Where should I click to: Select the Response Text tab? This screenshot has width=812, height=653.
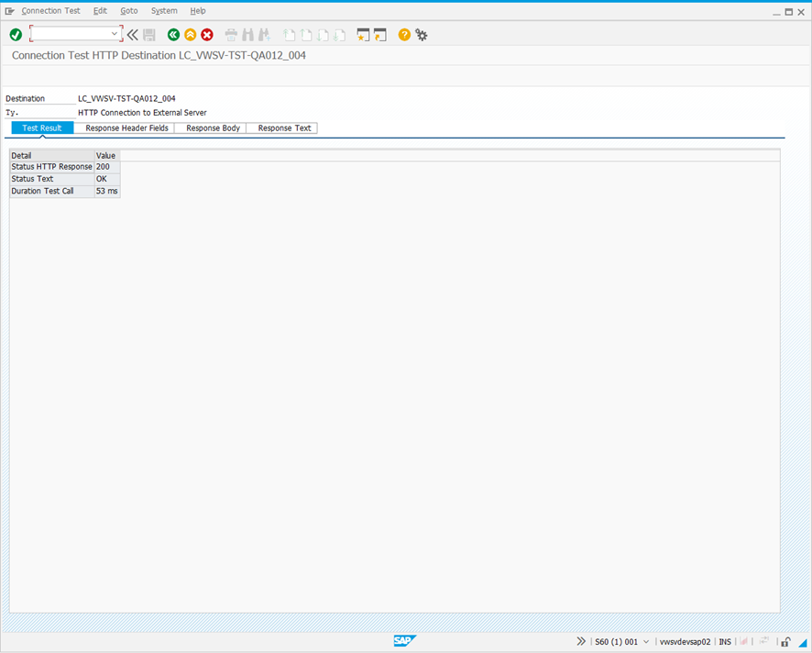coord(284,128)
